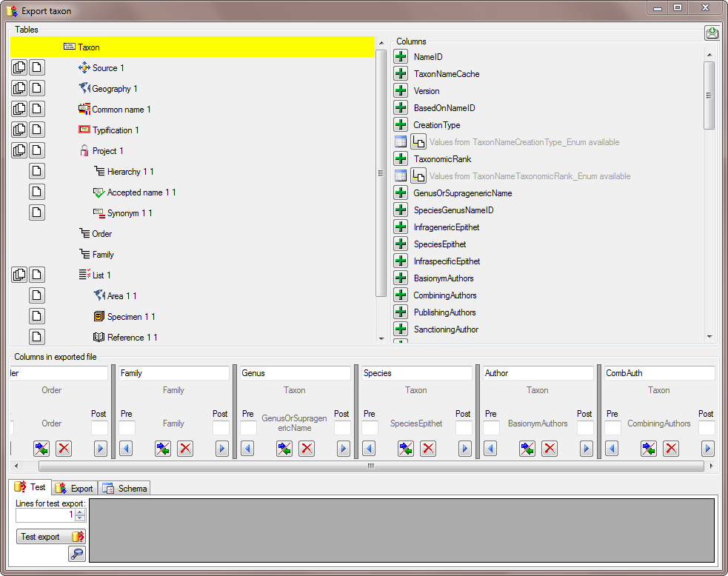728x576 pixels.
Task: Click the new-page icon beside Hierarchy 1 1
Action: tap(37, 172)
